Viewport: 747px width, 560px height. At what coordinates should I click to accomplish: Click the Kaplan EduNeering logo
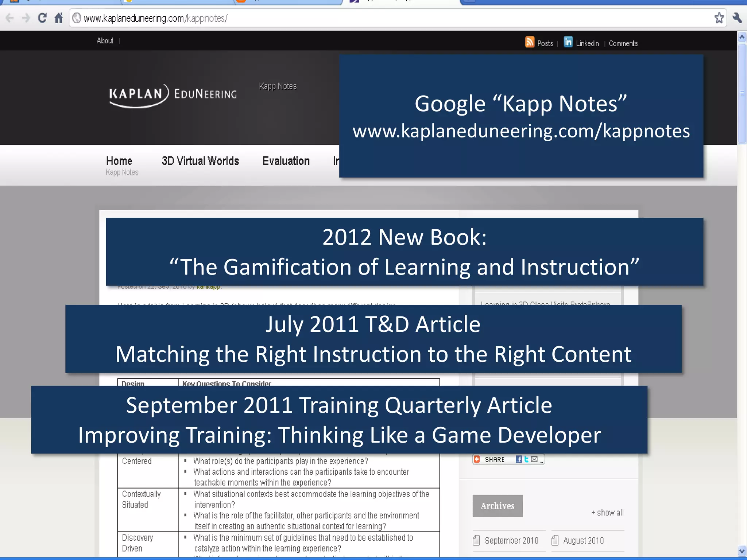point(173,96)
